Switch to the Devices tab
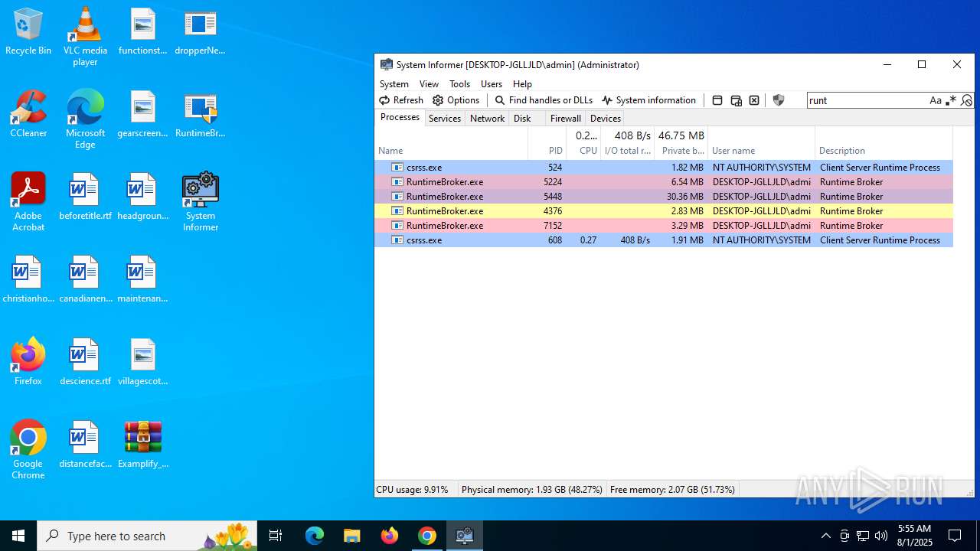Image resolution: width=980 pixels, height=551 pixels. click(606, 119)
